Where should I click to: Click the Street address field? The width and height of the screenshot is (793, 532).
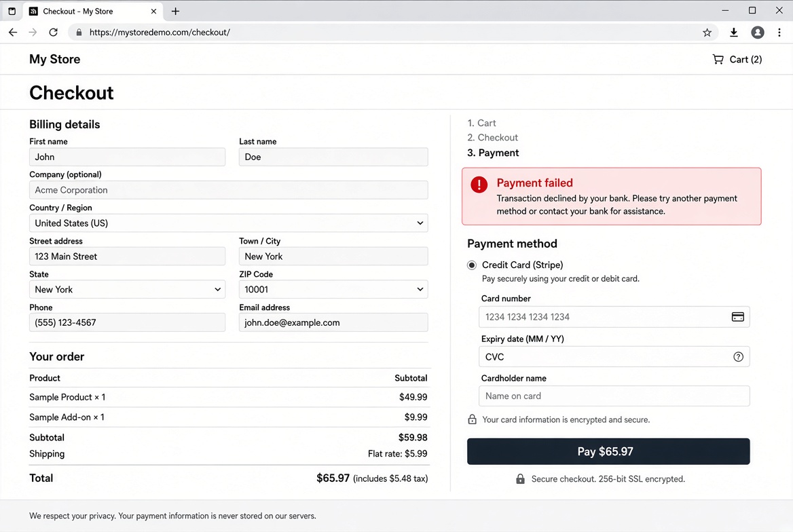pyautogui.click(x=128, y=256)
